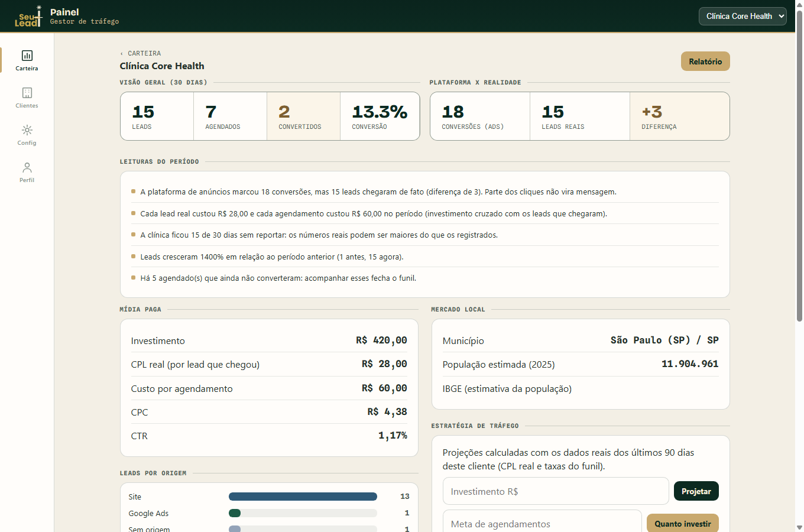Click the Custo por agendamento R$ 60,00 value

(384, 388)
